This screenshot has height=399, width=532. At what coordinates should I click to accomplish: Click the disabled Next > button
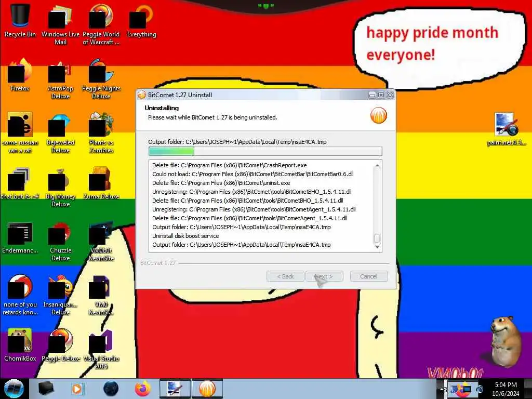coord(324,276)
